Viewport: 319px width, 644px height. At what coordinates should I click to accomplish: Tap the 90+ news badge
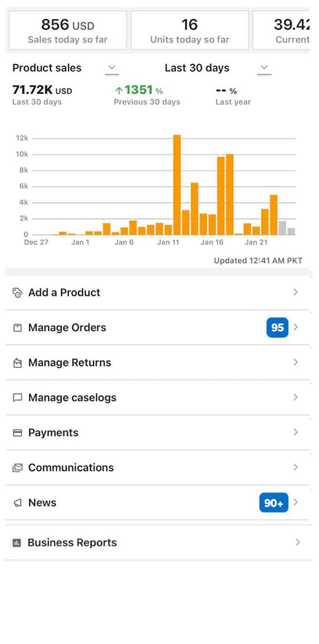[274, 502]
